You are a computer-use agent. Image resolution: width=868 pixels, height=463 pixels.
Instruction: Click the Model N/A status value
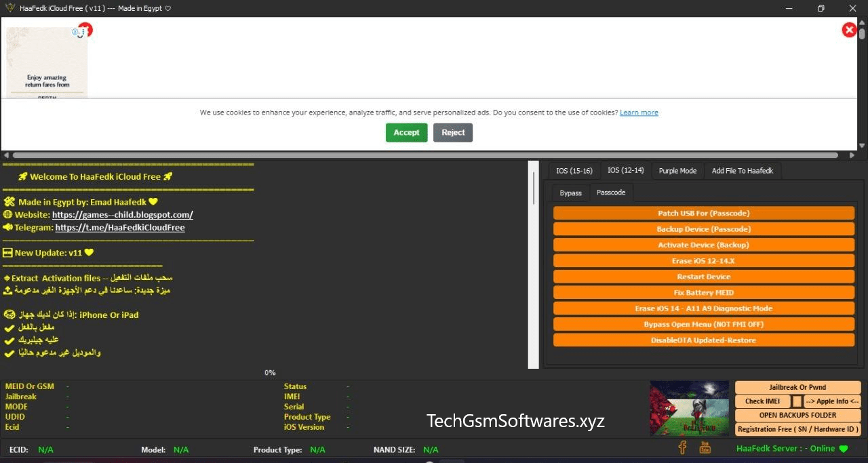coord(181,450)
